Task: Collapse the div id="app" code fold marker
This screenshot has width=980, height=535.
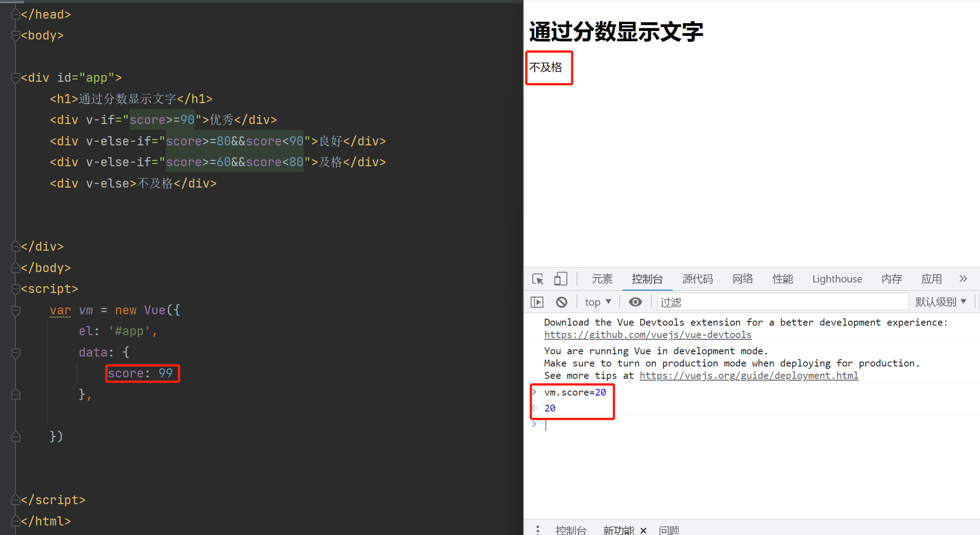Action: point(16,78)
